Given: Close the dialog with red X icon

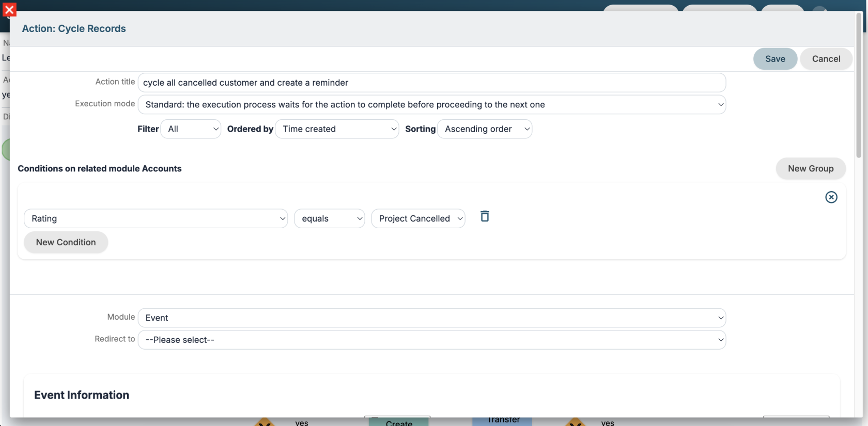Looking at the screenshot, I should 9,9.
